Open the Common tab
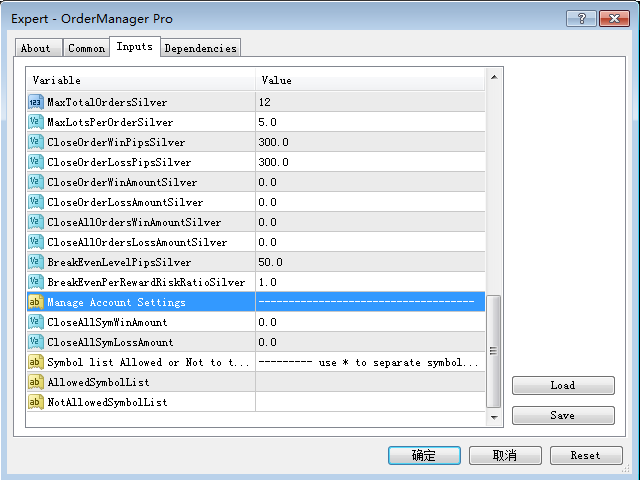 pos(86,48)
